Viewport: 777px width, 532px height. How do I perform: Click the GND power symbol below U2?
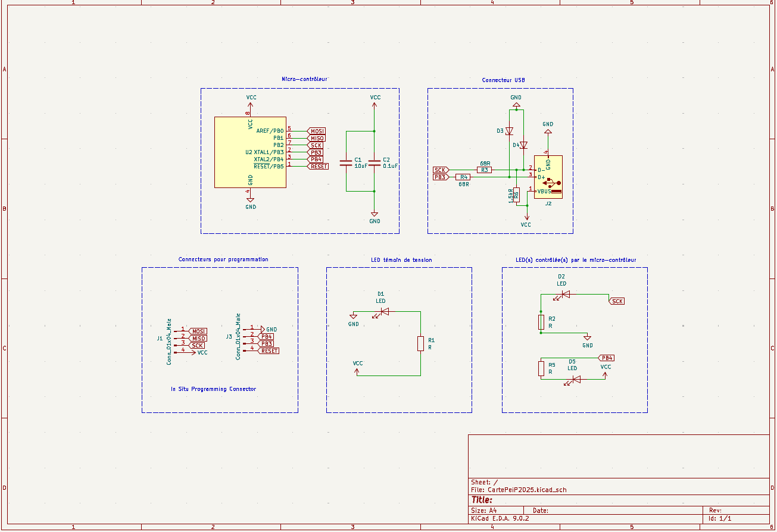point(251,201)
